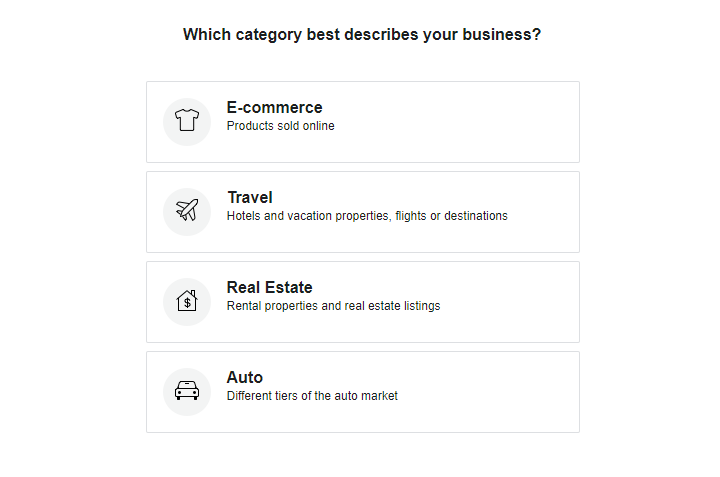Click empty right side of E-commerce card
Screen dimensions: 720x477
click(500, 122)
